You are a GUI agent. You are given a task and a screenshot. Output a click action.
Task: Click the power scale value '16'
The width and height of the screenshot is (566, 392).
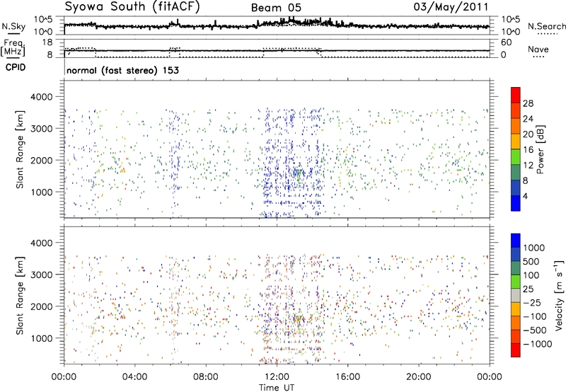point(528,149)
